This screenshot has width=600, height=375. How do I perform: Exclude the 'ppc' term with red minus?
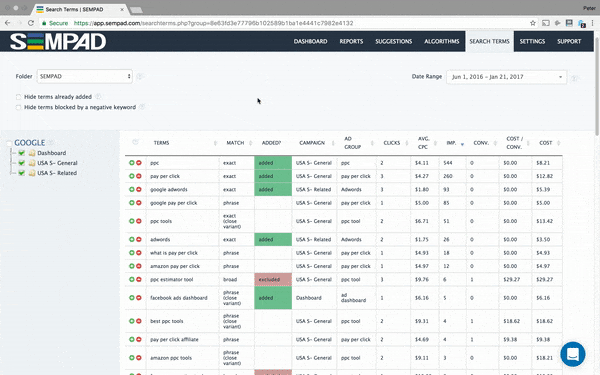click(x=139, y=163)
